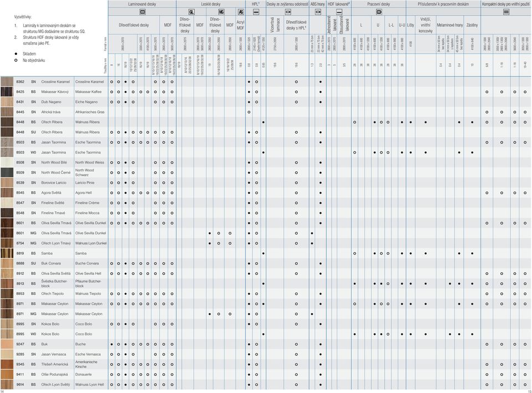Select the 8362 Crossline Karamel decor swatch
Image resolution: width=532 pixels, height=393 pixels.
tap(7, 82)
